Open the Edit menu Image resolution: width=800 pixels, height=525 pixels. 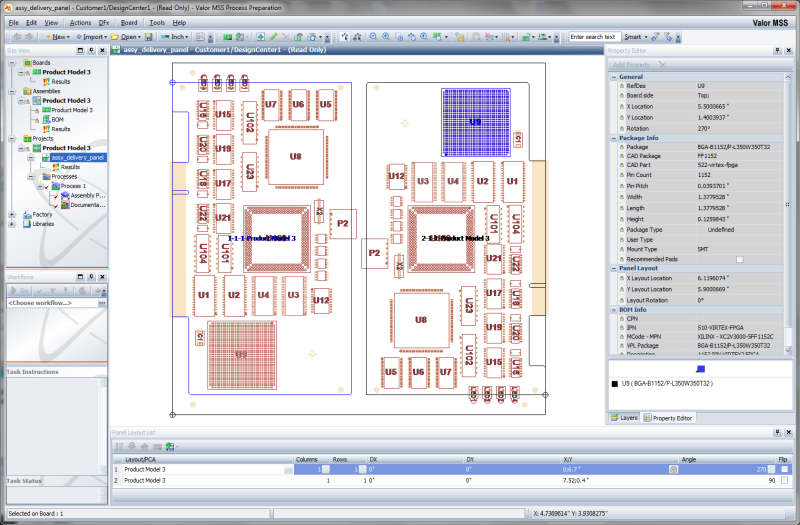(x=32, y=22)
